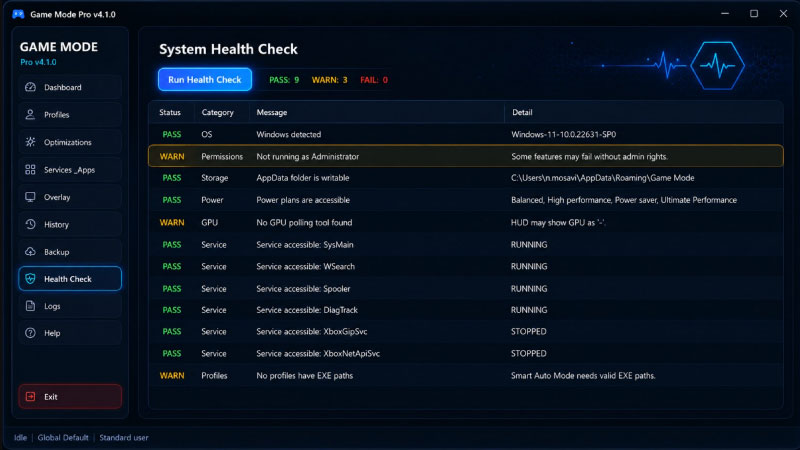Open the Optimizations gear icon
This screenshot has height=450, width=800.
point(30,142)
